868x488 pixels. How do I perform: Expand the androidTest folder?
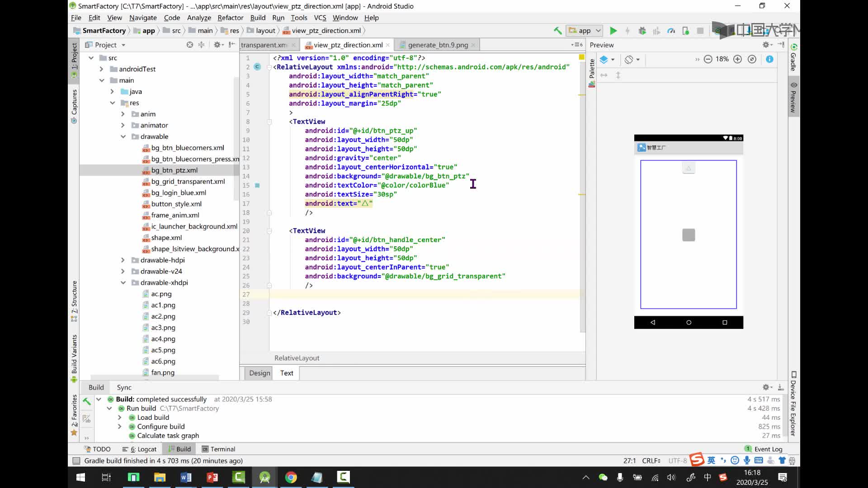point(101,69)
